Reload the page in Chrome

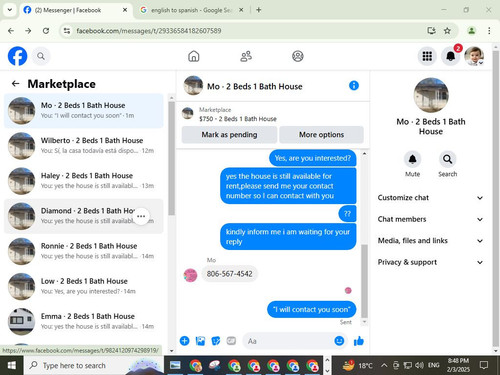[x=46, y=31]
